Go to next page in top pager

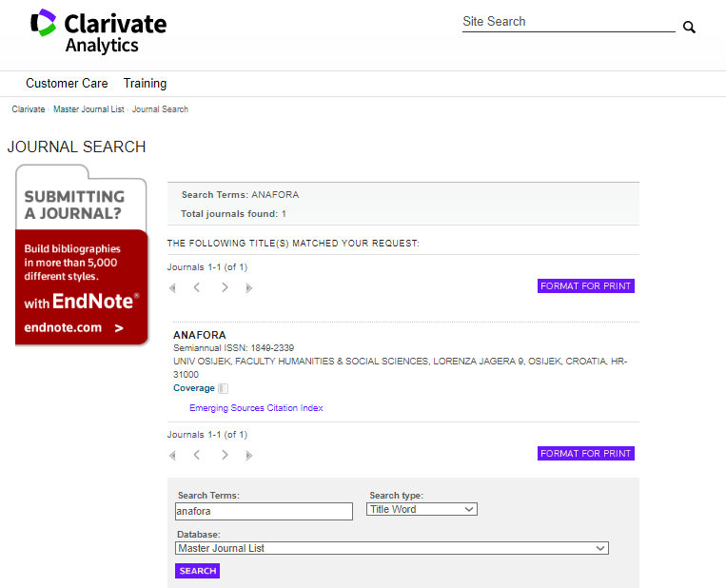(x=225, y=287)
